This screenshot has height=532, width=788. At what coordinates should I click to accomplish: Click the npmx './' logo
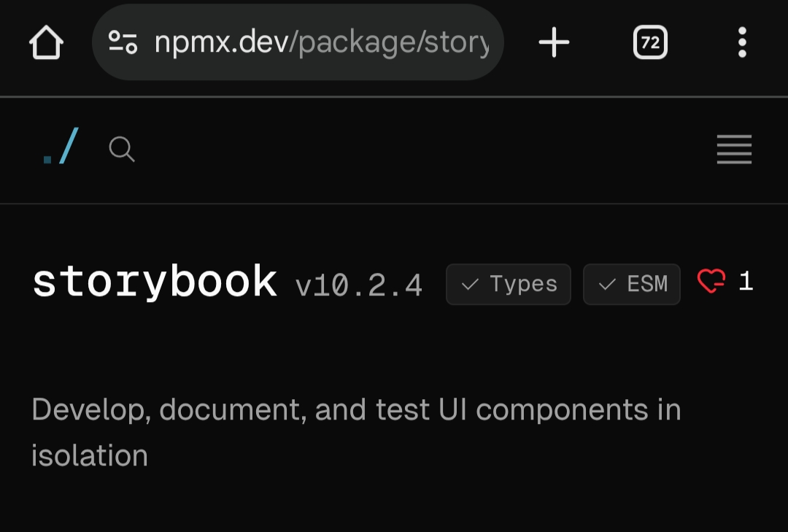(x=61, y=147)
